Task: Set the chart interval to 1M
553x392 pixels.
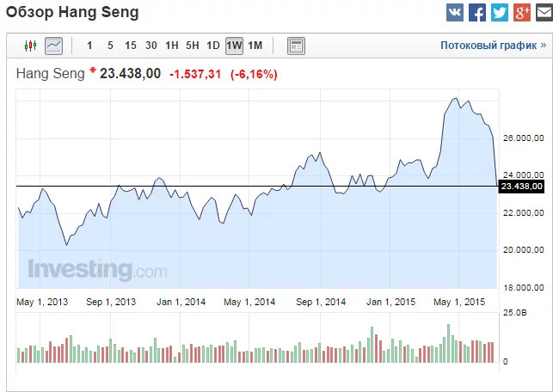Action: [255, 45]
